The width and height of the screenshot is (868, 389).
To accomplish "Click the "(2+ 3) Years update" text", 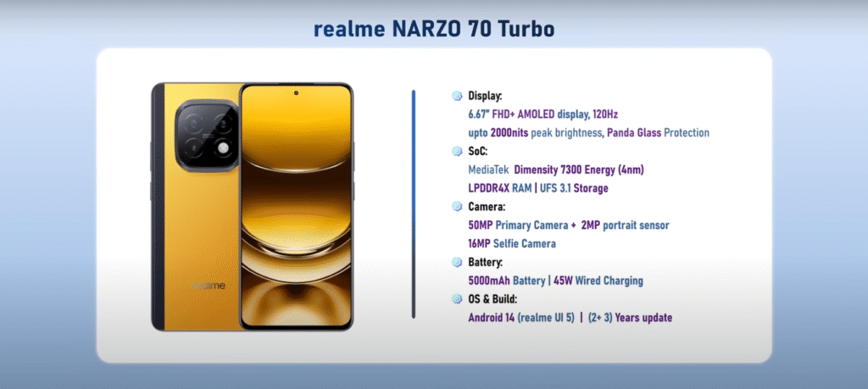I will click(x=630, y=318).
